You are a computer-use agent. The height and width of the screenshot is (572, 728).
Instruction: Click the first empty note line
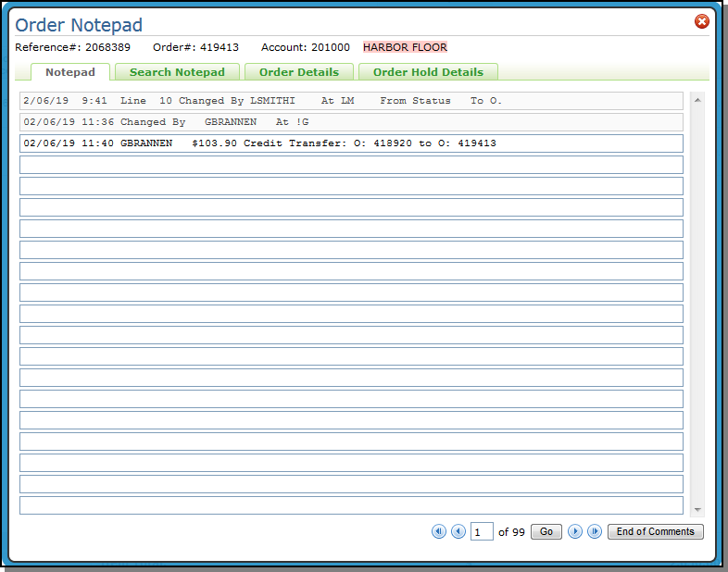pyautogui.click(x=351, y=165)
